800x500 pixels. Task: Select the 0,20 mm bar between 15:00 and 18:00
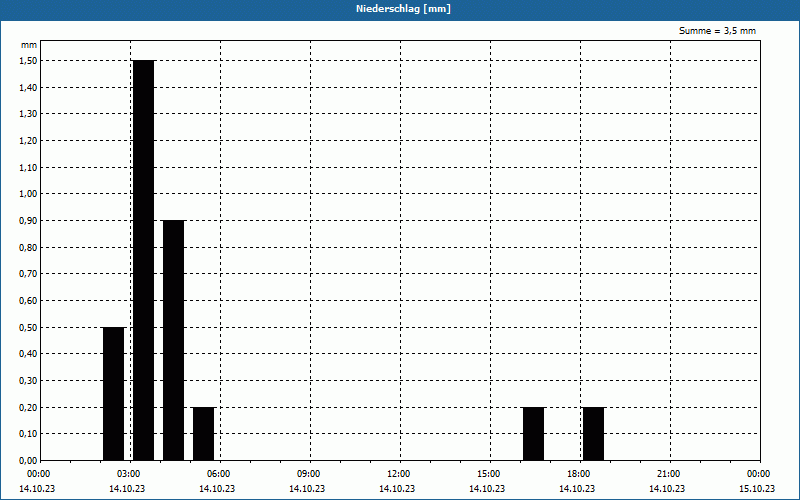[x=534, y=434]
